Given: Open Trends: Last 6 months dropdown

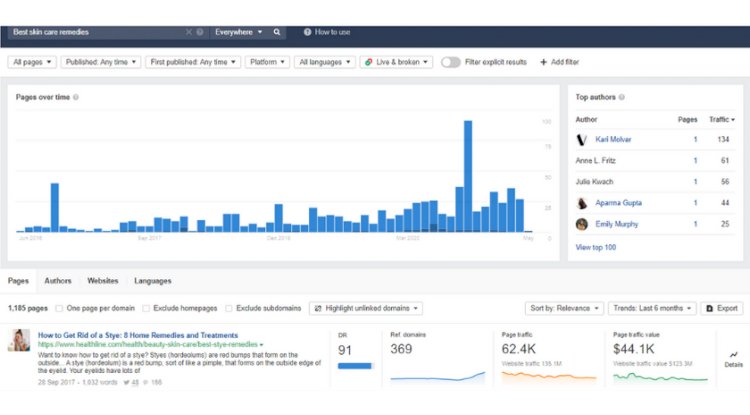Looking at the screenshot, I should click(652, 308).
